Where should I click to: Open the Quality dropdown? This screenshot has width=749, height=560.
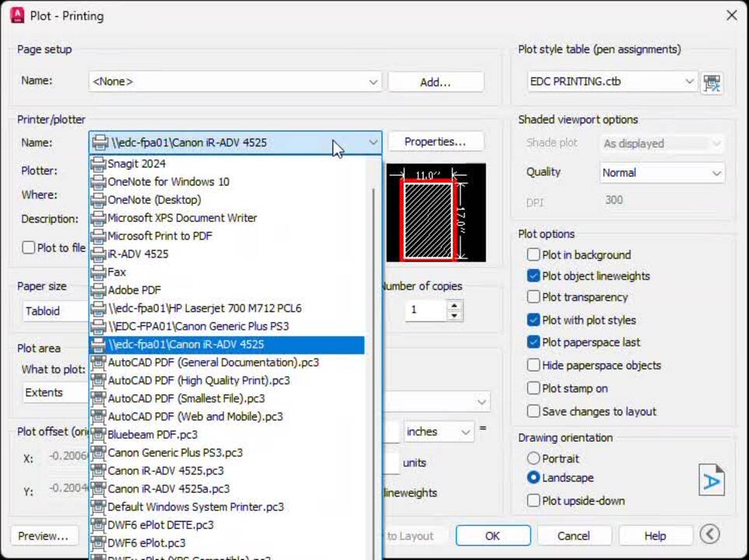pyautogui.click(x=662, y=173)
